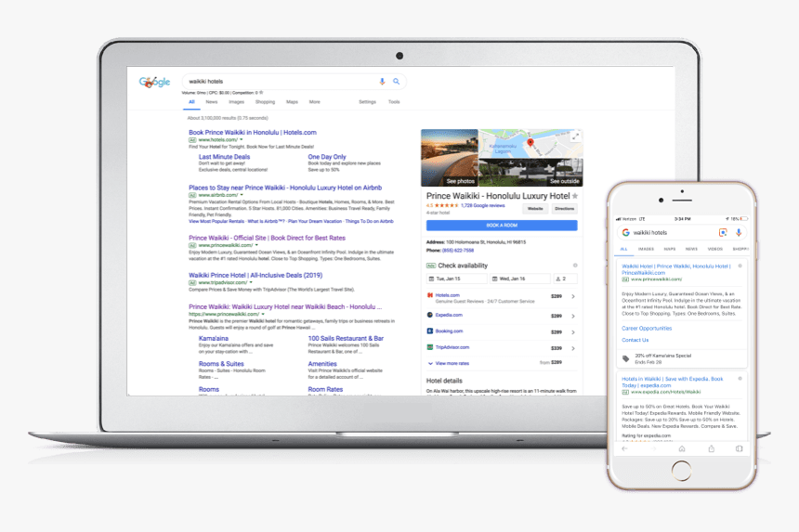Click the Directions button in hotel panel
This screenshot has height=532, width=799.
565,209
